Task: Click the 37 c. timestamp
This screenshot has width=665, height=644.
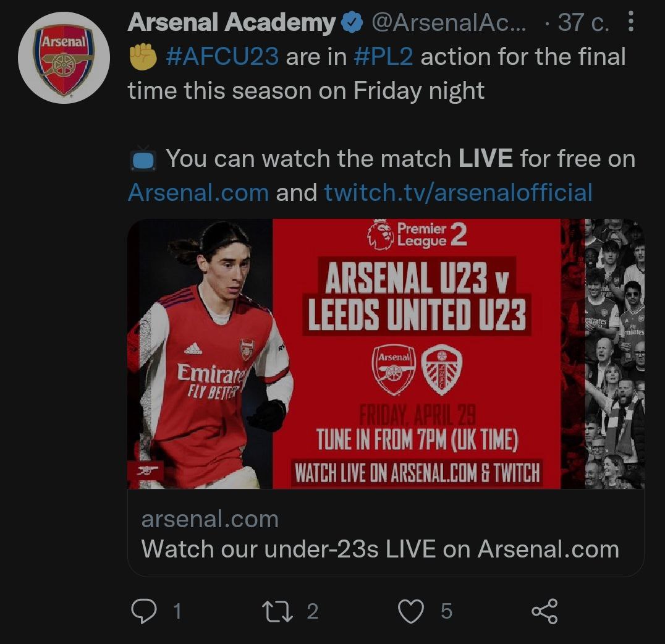Action: (583, 23)
